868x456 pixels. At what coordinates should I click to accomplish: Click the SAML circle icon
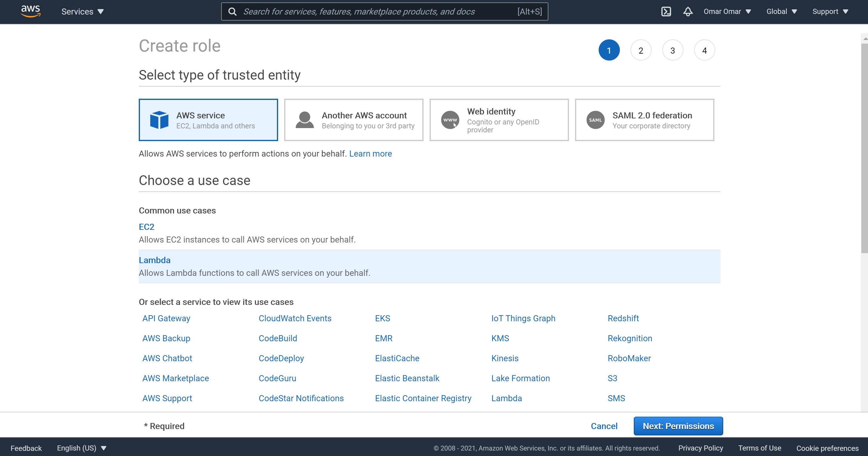pos(595,120)
